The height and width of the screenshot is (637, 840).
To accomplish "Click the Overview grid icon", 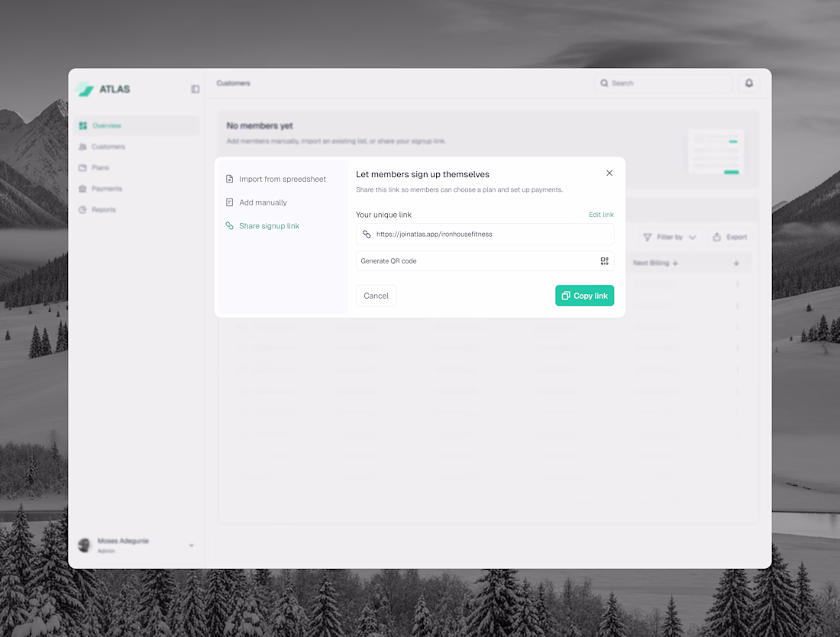I will (83, 125).
